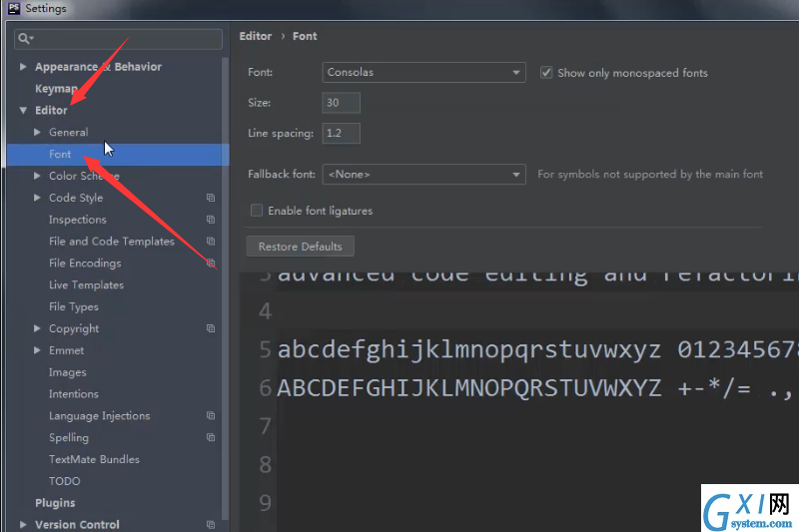799x532 pixels.
Task: Click the search magnifier icon in settings
Action: click(x=24, y=38)
